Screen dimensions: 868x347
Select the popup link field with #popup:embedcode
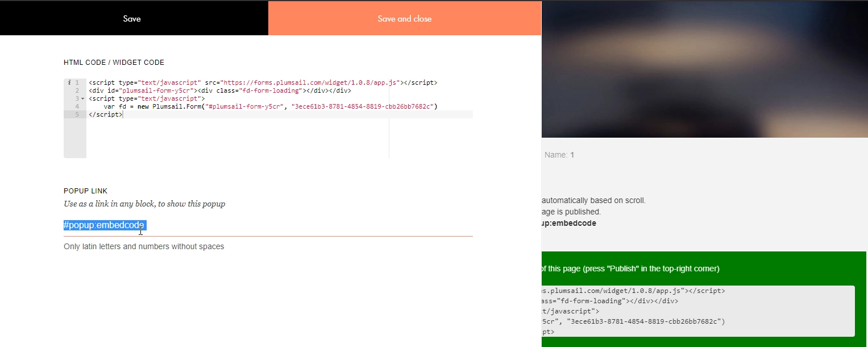coord(268,225)
